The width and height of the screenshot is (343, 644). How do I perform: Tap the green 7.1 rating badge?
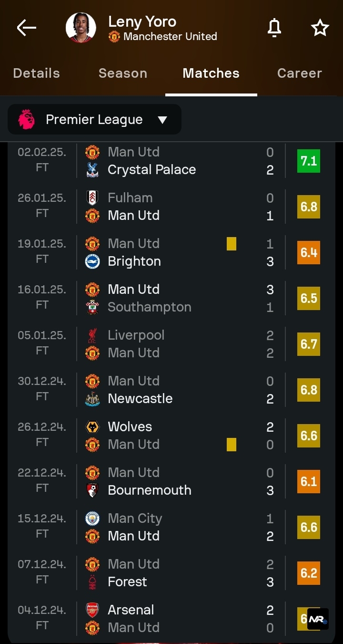[309, 161]
